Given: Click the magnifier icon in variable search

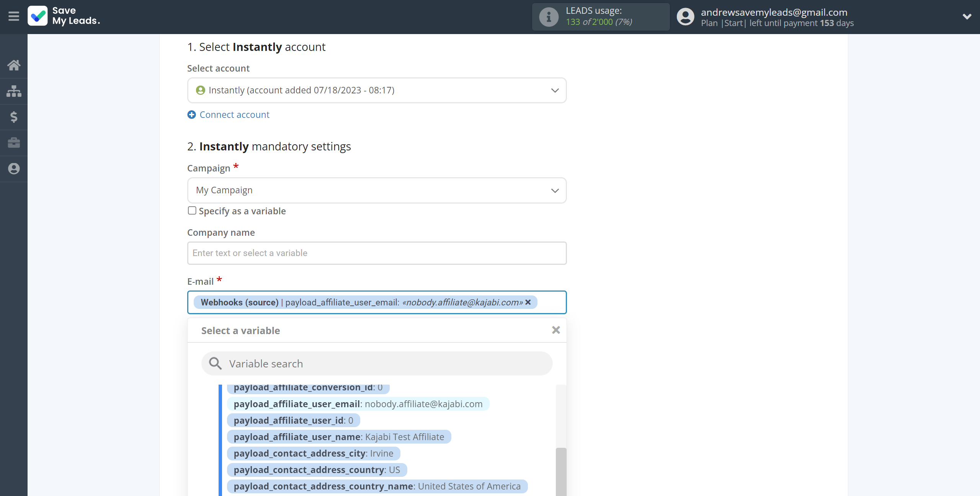Looking at the screenshot, I should [215, 364].
